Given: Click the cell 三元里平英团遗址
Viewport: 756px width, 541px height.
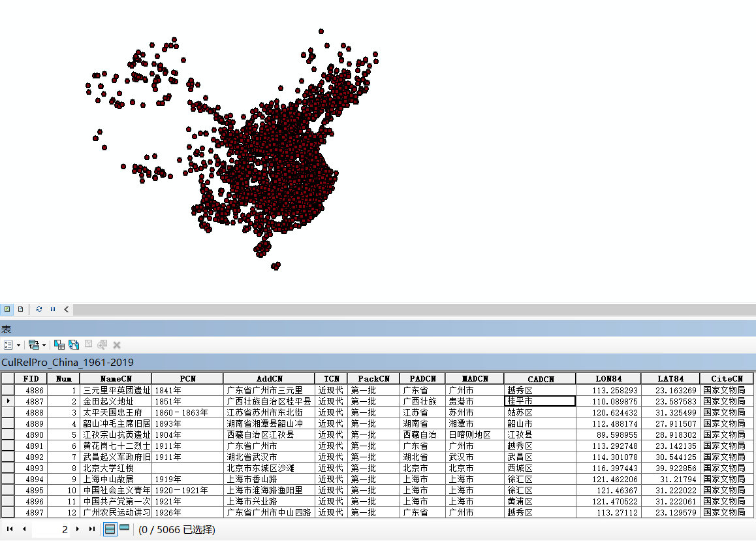Looking at the screenshot, I should [x=116, y=391].
